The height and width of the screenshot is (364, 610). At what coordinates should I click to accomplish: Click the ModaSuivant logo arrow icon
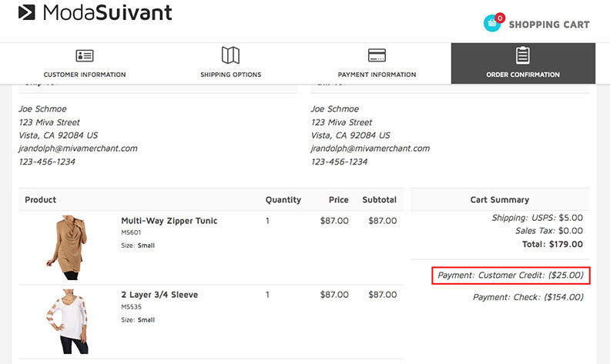pyautogui.click(x=26, y=12)
